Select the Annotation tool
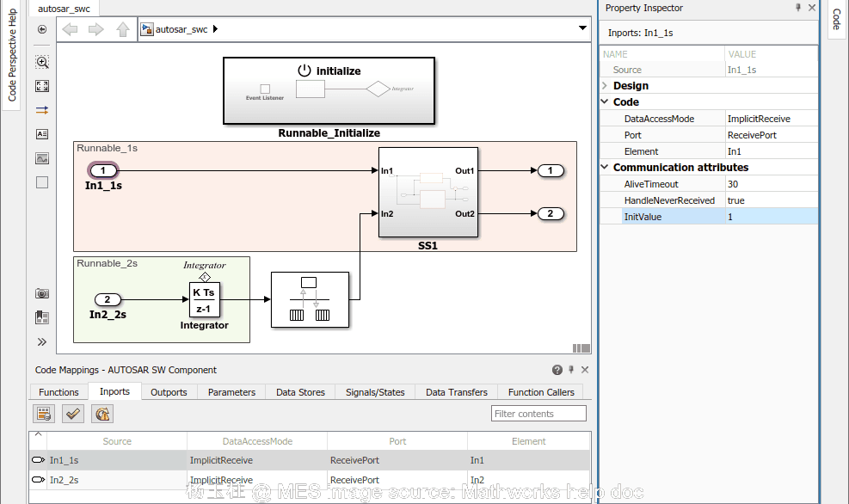Screen dimensions: 849x504 (x=41, y=133)
